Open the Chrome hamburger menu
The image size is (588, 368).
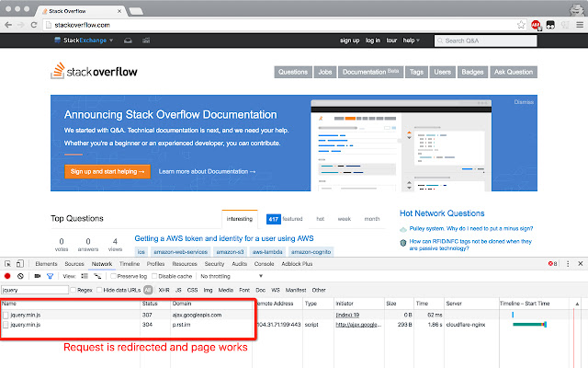(580, 25)
